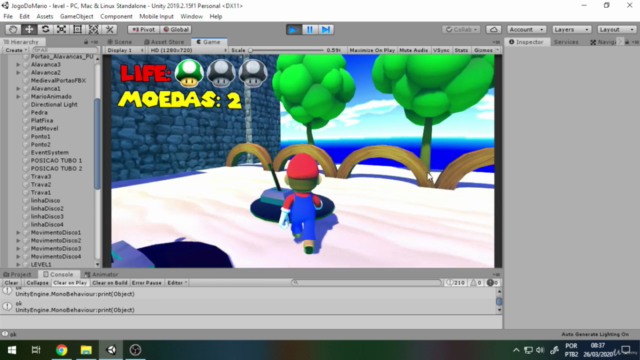Toggle Clear on Build
Image resolution: width=640 pixels, height=360 pixels.
(110, 282)
